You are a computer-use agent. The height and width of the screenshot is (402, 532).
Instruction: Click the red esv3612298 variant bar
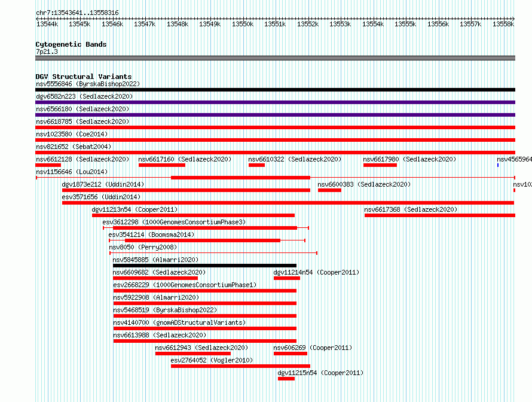coord(205,228)
